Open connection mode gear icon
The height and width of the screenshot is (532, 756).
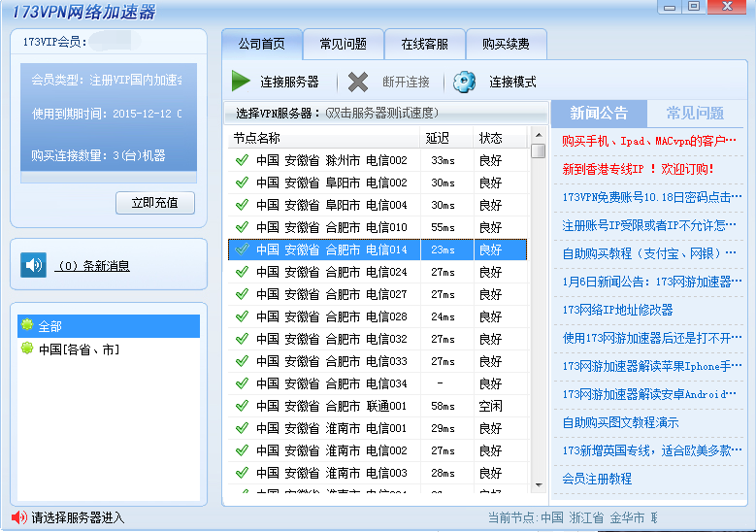(464, 82)
